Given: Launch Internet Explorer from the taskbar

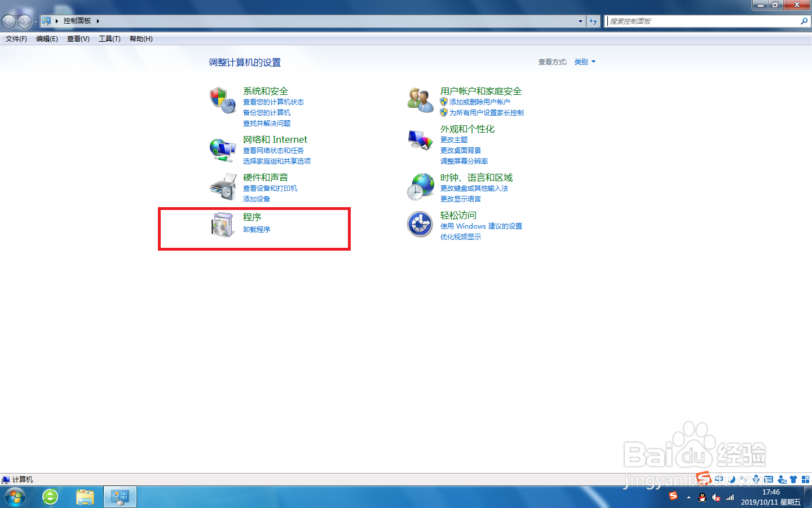Looking at the screenshot, I should coord(51,497).
